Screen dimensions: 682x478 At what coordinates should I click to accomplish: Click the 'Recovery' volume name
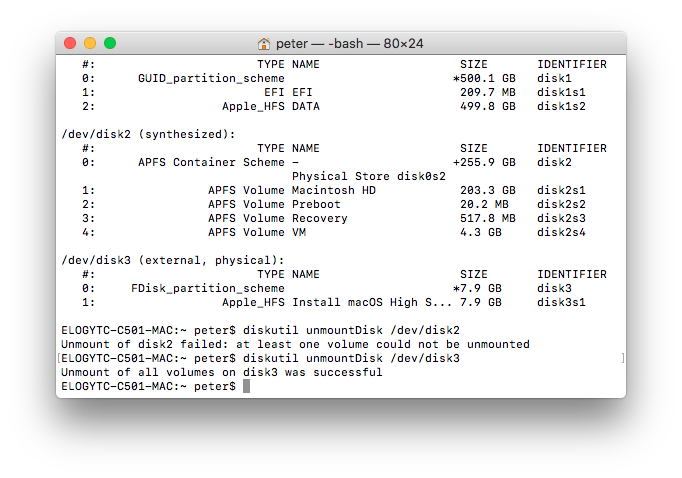click(320, 218)
